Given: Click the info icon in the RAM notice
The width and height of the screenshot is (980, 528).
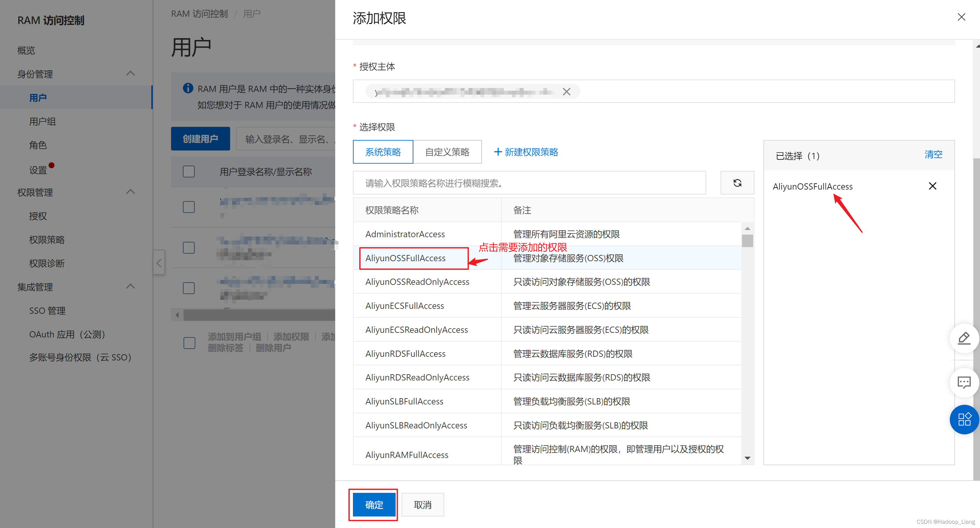Looking at the screenshot, I should tap(188, 88).
